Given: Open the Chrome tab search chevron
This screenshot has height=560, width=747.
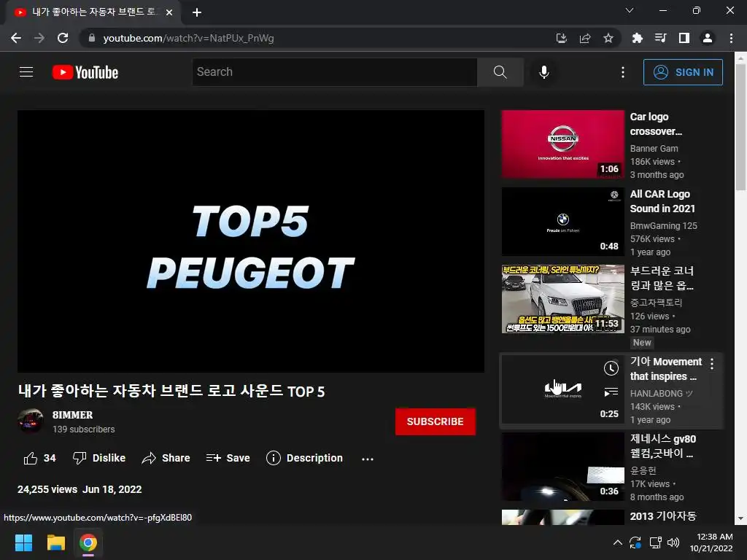Looking at the screenshot, I should (x=630, y=10).
